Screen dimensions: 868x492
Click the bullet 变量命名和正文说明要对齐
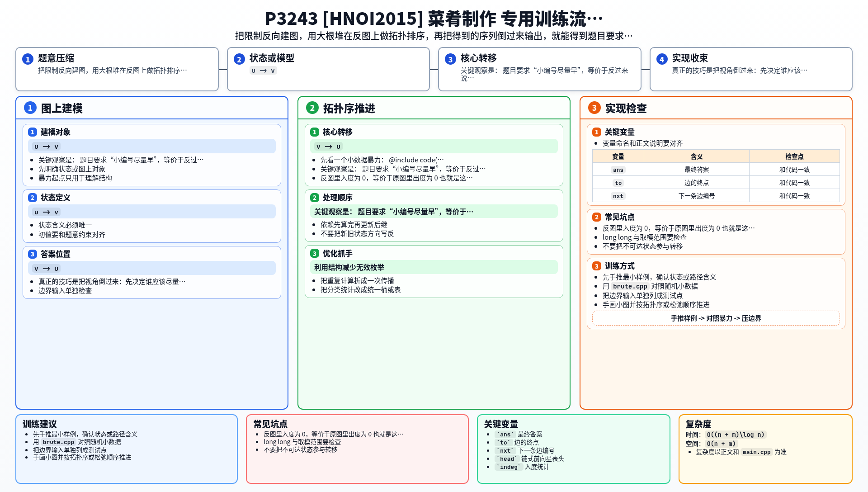(x=642, y=143)
